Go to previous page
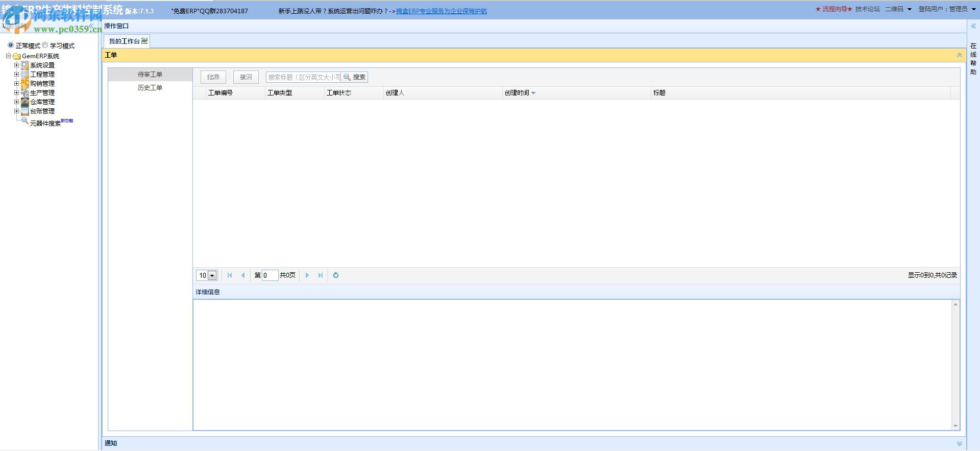 click(x=243, y=275)
